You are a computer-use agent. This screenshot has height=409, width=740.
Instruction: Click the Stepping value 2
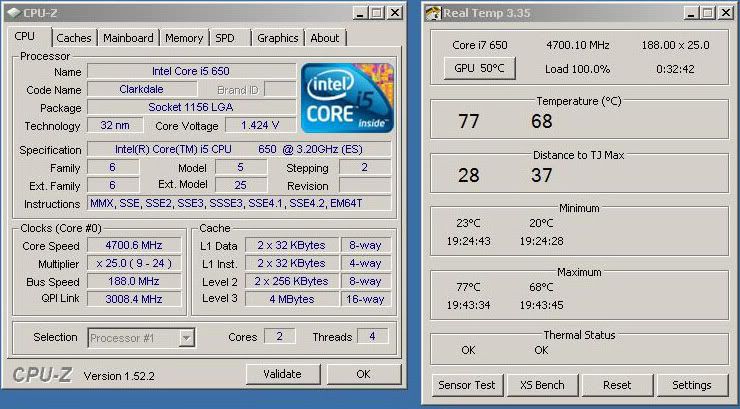point(365,167)
